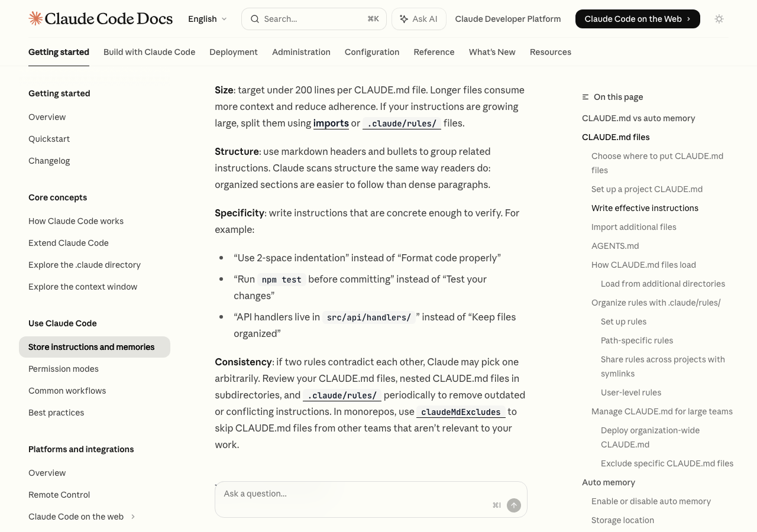The image size is (757, 532).
Task: Open the Quickstart sidebar page
Action: pos(49,139)
